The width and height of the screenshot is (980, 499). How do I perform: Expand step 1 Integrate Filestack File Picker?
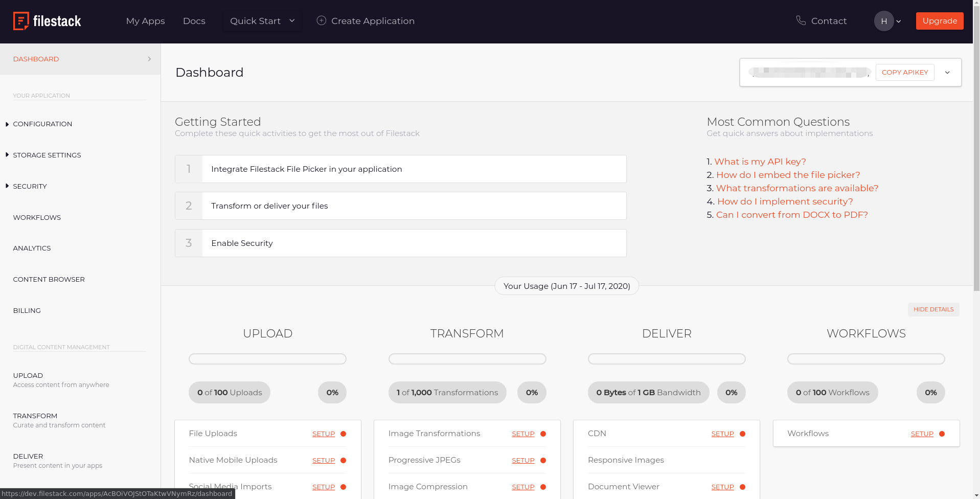tap(401, 169)
